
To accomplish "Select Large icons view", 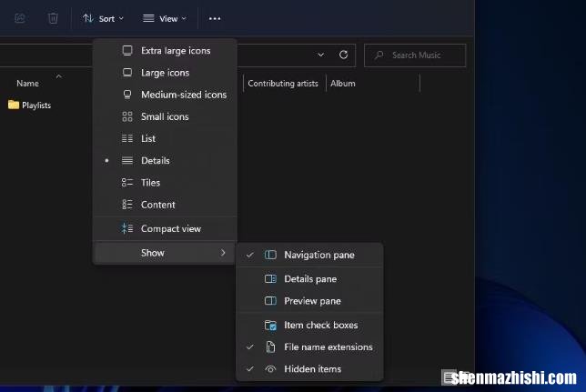I will point(165,73).
